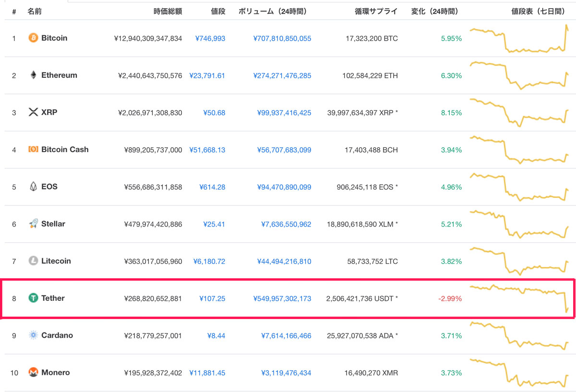The height and width of the screenshot is (392, 576).
Task: Click the Bitcoin coin logo icon
Action: (x=33, y=38)
